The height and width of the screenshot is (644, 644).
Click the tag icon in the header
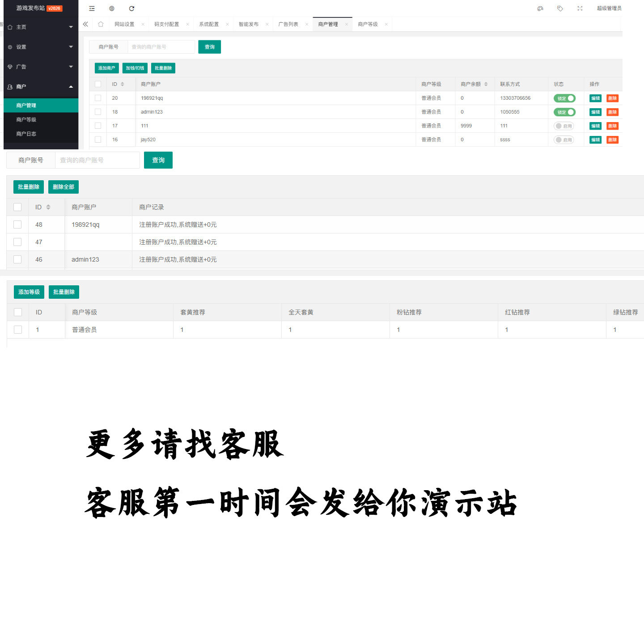click(560, 8)
